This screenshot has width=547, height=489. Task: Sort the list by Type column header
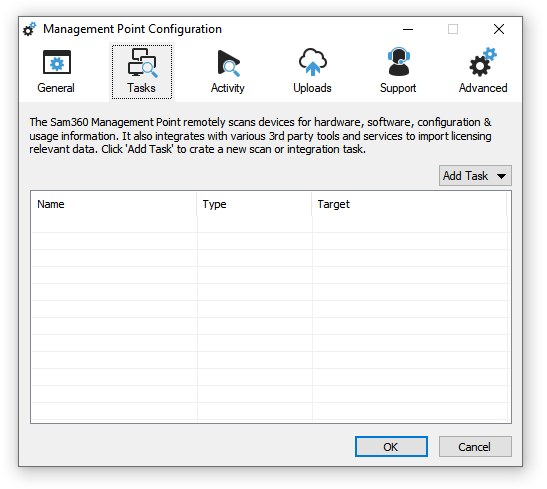pyautogui.click(x=254, y=204)
